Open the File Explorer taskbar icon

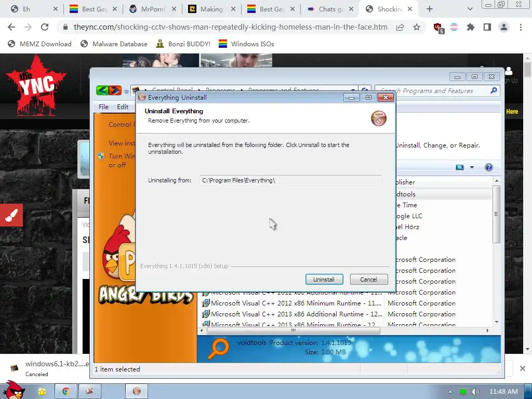[x=42, y=392]
